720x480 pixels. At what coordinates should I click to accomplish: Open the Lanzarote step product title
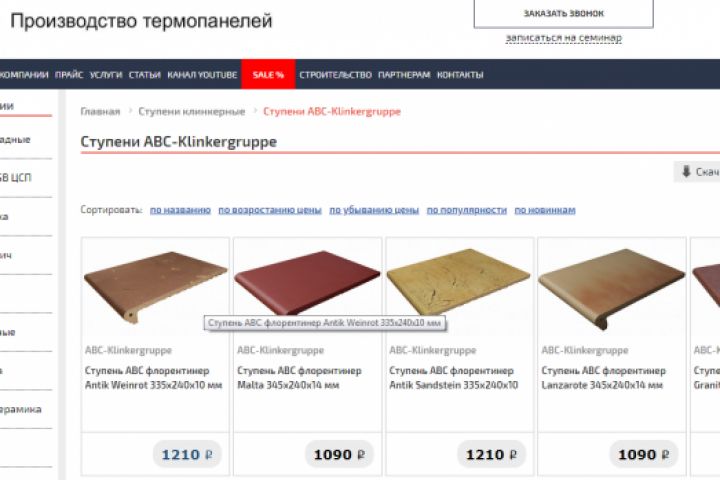[603, 378]
